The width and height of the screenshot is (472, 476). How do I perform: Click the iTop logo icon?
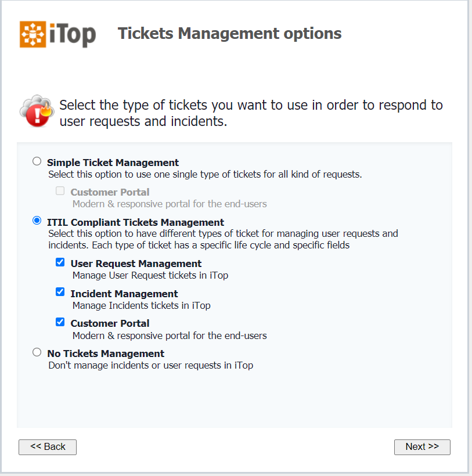click(x=33, y=34)
